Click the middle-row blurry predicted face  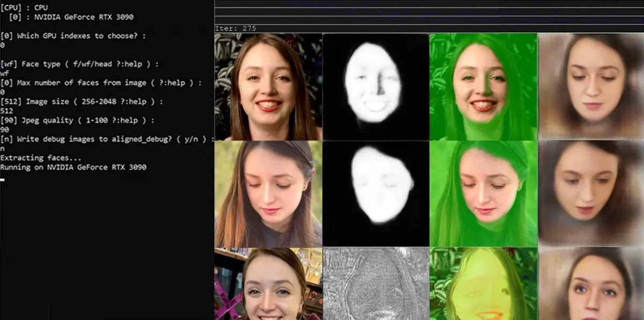coord(591,194)
